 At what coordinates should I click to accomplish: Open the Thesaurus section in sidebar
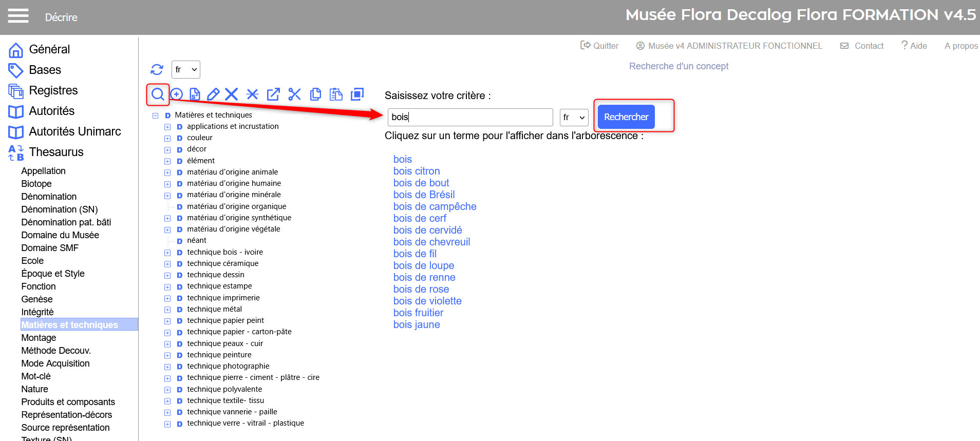click(56, 152)
